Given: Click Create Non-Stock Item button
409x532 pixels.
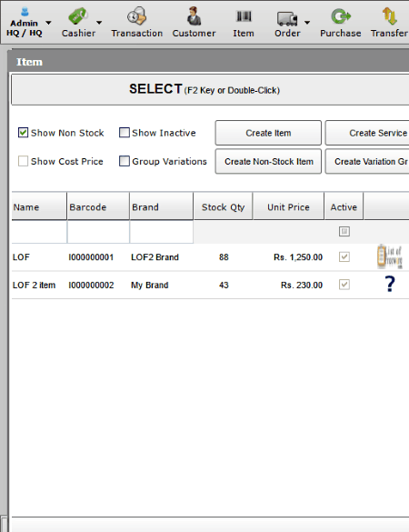Looking at the screenshot, I should point(268,161).
